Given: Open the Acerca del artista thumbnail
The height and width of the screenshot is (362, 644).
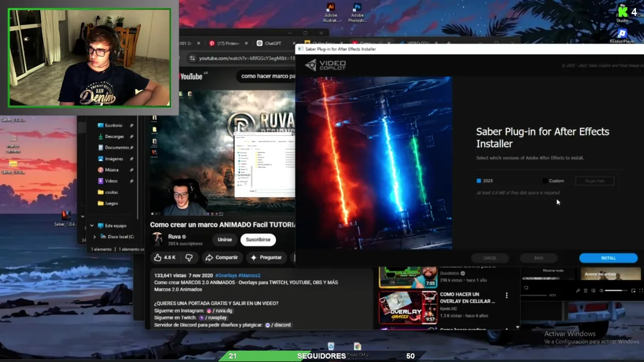Looking at the screenshot, I should [611, 274].
